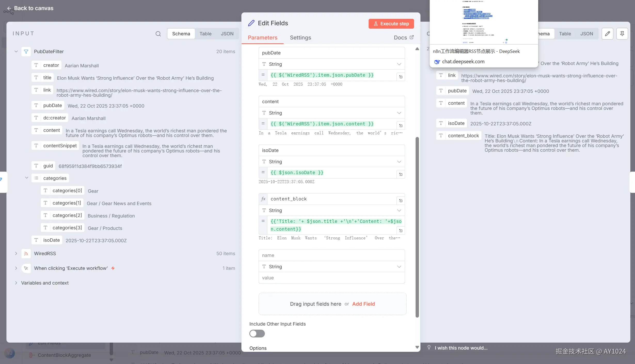This screenshot has height=364, width=635.
Task: Click the pencil edit icon in output panel
Action: point(607,34)
